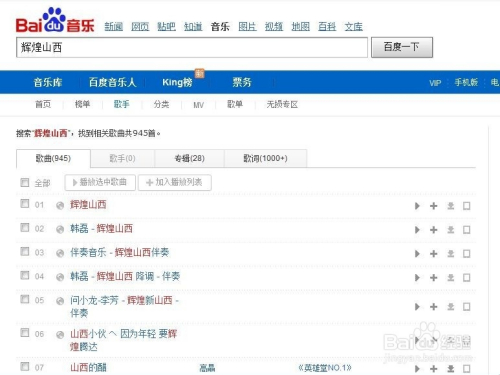This screenshot has width=500, height=375.
Task: Add song 04 降调 伴奏 to playlist
Action: tap(434, 278)
